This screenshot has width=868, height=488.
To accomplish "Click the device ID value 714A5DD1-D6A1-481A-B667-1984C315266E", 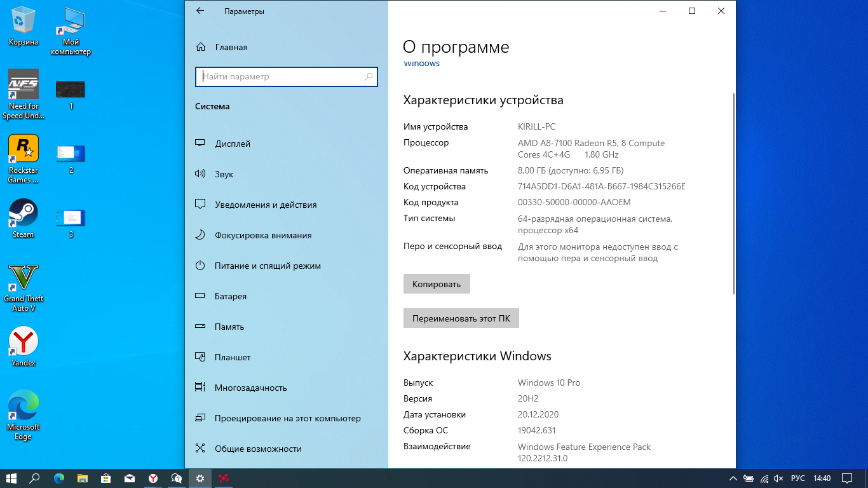I will click(x=602, y=186).
